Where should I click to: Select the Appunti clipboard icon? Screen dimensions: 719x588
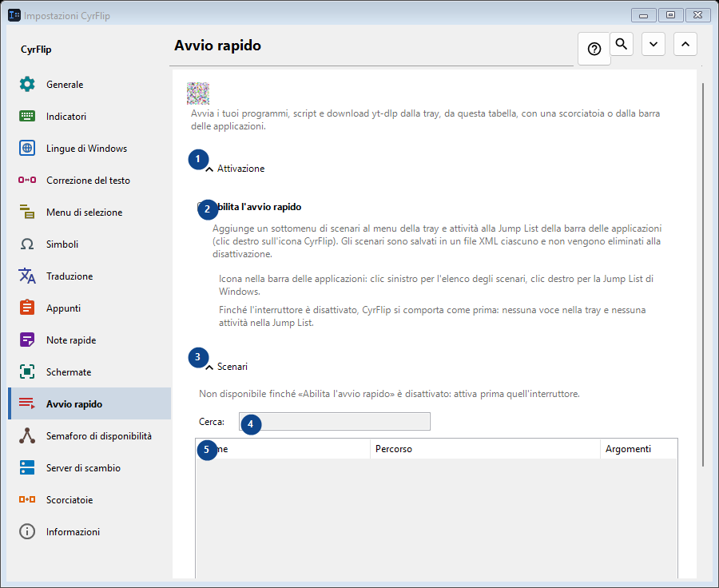point(27,308)
